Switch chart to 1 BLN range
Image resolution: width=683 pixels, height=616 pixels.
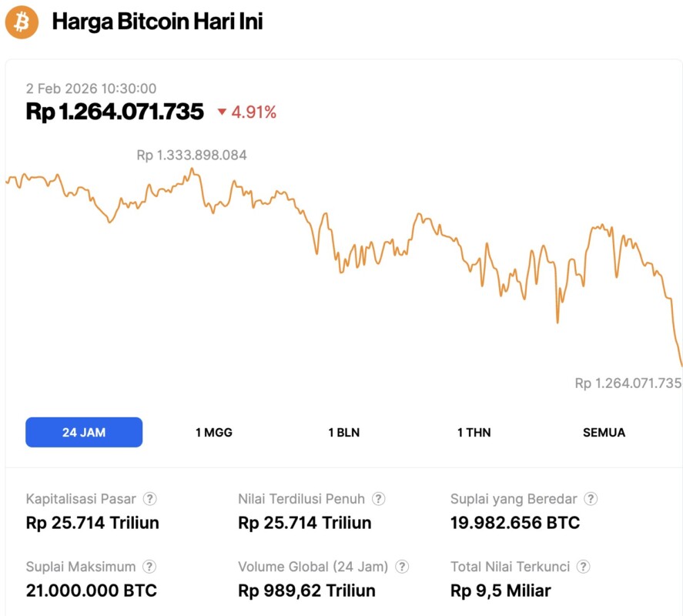(343, 432)
